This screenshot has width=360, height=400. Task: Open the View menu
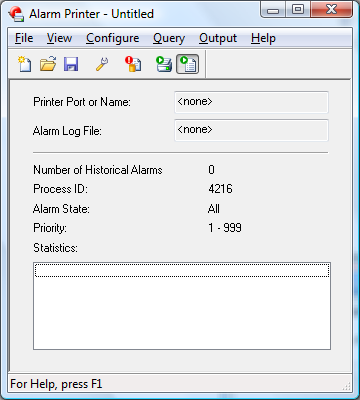pyautogui.click(x=59, y=38)
